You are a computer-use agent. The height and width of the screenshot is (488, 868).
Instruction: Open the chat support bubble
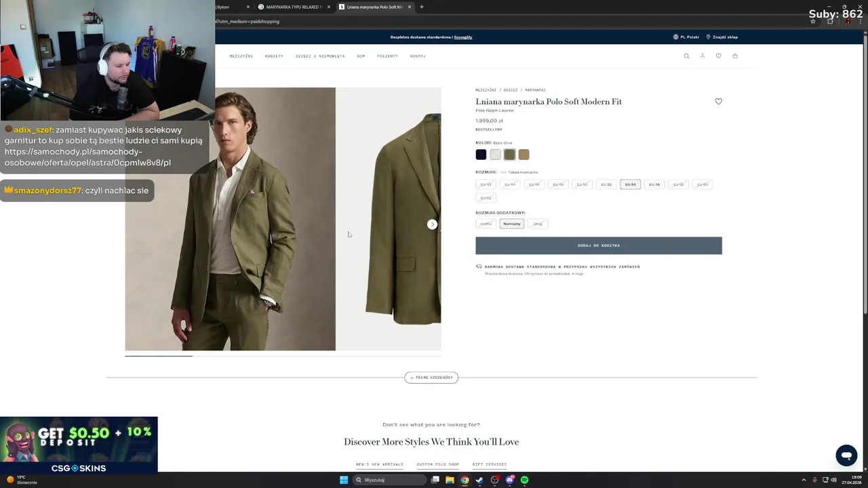[x=846, y=455]
